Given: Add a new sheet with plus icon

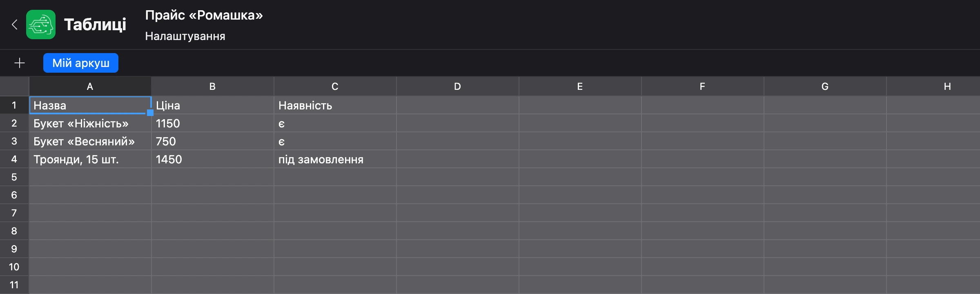Looking at the screenshot, I should point(20,63).
